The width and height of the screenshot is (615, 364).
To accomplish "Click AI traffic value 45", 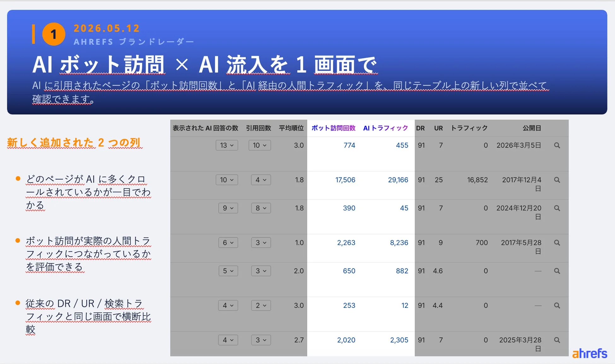I will [x=404, y=208].
